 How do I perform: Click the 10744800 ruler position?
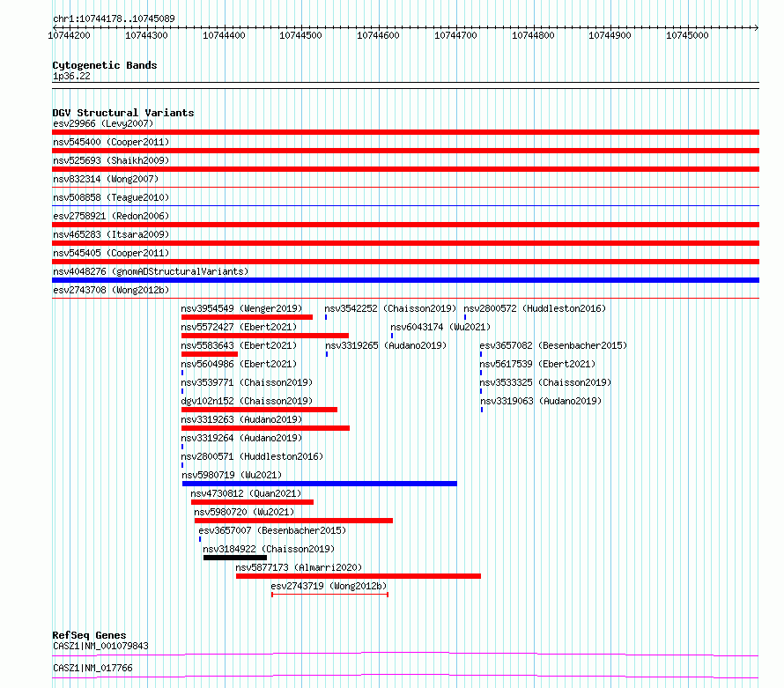click(x=533, y=35)
